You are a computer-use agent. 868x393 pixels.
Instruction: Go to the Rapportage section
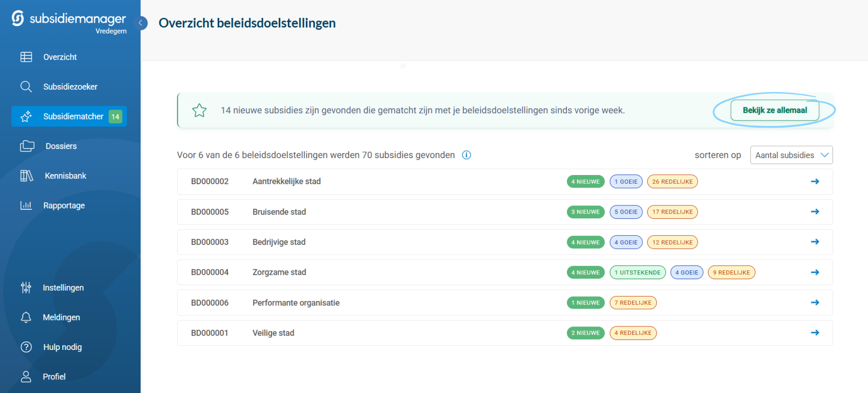tap(64, 205)
